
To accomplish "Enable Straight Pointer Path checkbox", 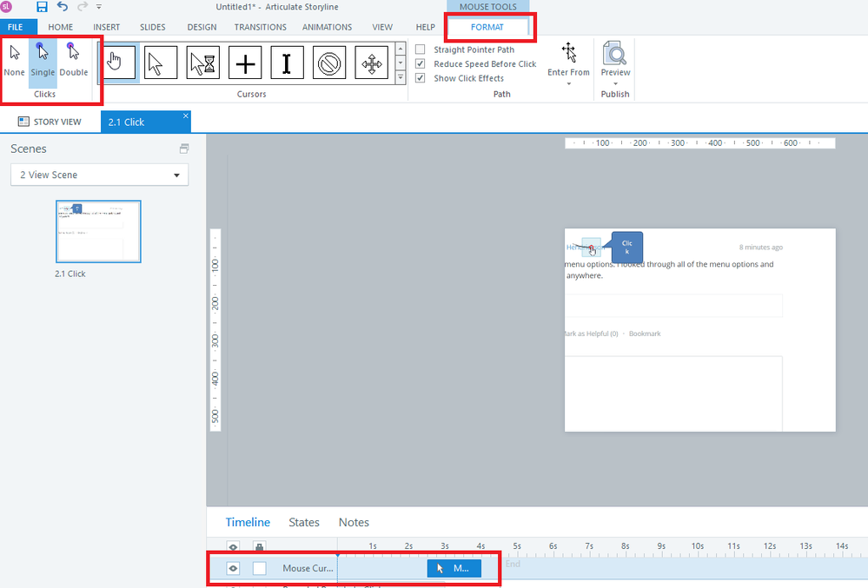I will pos(421,50).
